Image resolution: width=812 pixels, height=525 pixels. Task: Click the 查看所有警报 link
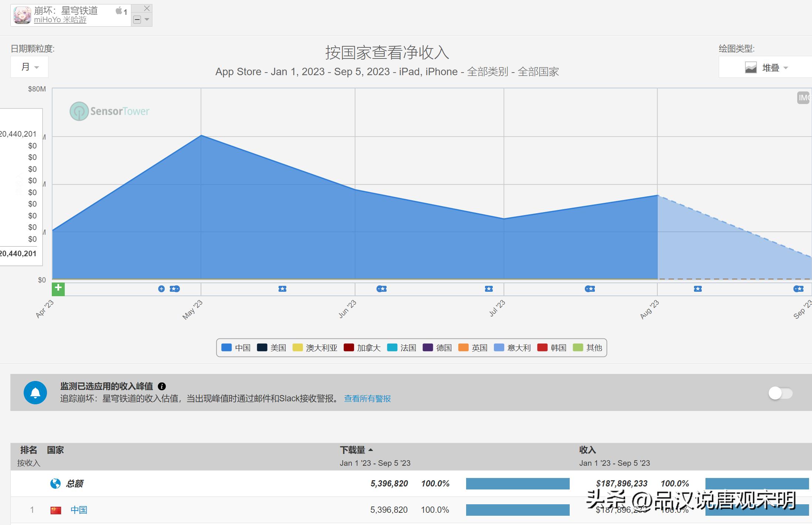click(367, 399)
